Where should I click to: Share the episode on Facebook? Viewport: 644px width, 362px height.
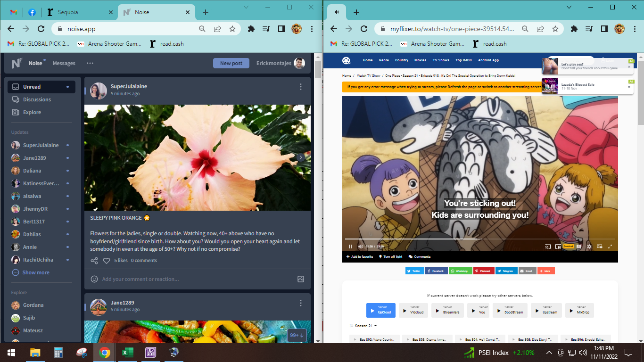click(436, 271)
